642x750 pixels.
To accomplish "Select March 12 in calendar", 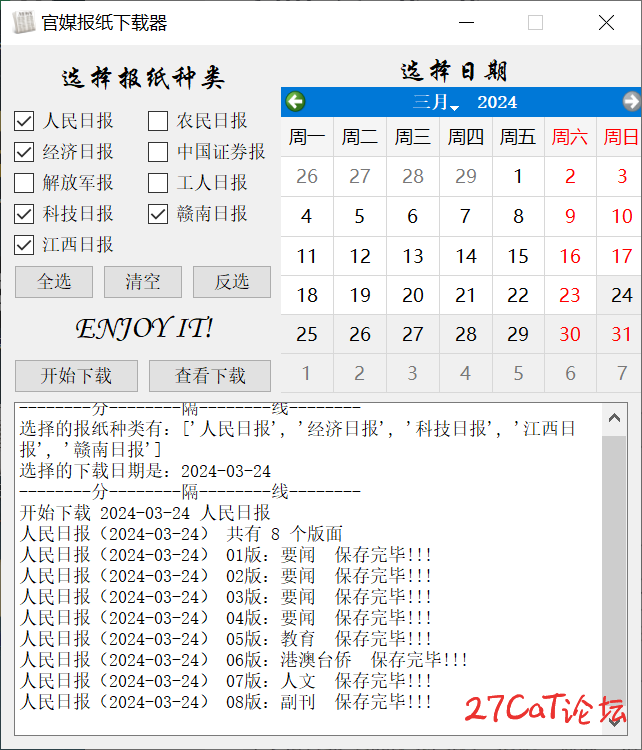I will click(x=360, y=256).
